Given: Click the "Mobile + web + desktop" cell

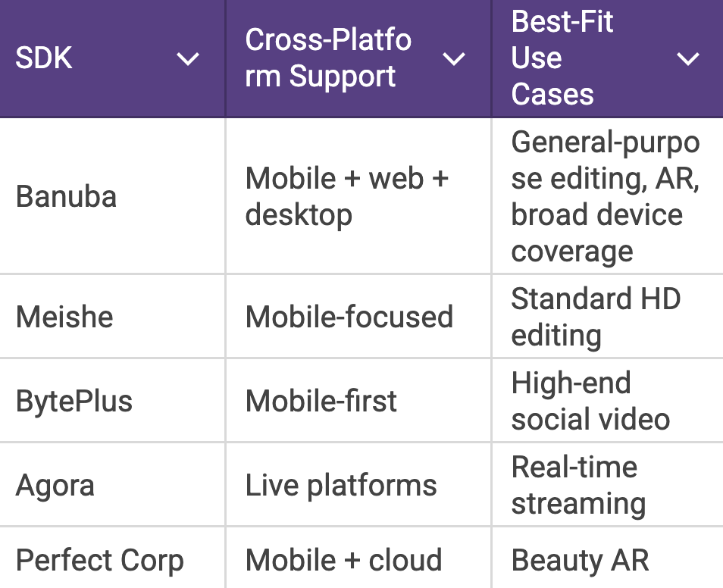Looking at the screenshot, I should [347, 196].
